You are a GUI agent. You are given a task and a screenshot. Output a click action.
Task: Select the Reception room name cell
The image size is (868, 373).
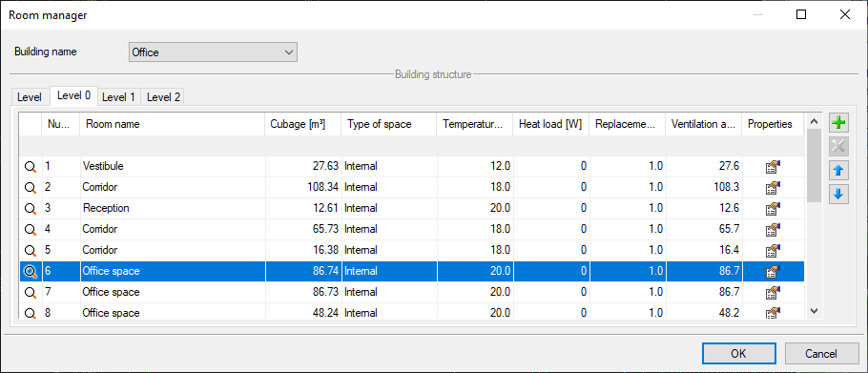(x=173, y=209)
